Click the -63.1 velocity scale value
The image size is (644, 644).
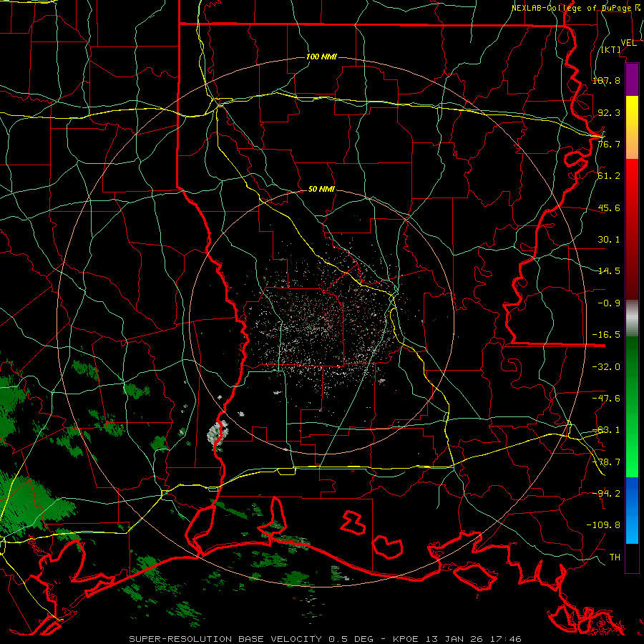point(606,430)
